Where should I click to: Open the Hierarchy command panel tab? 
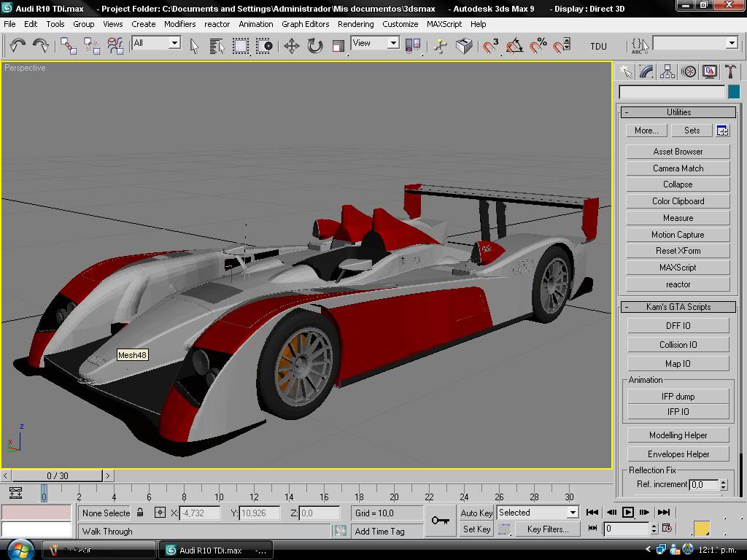(667, 71)
